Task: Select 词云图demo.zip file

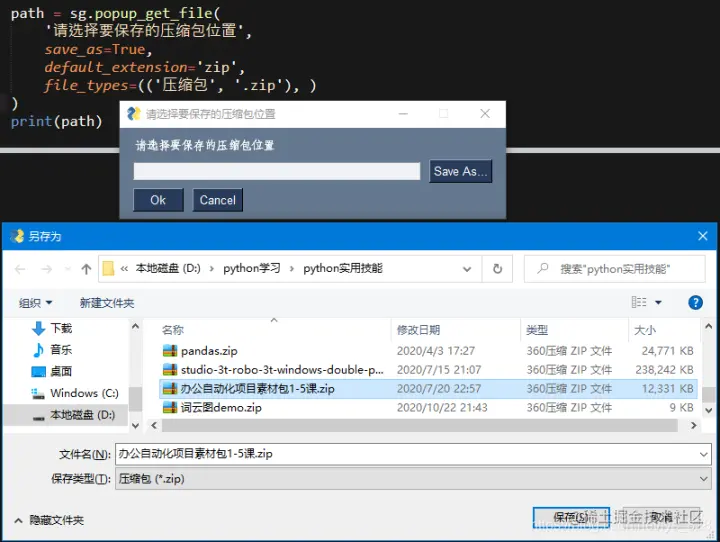Action: (221, 407)
